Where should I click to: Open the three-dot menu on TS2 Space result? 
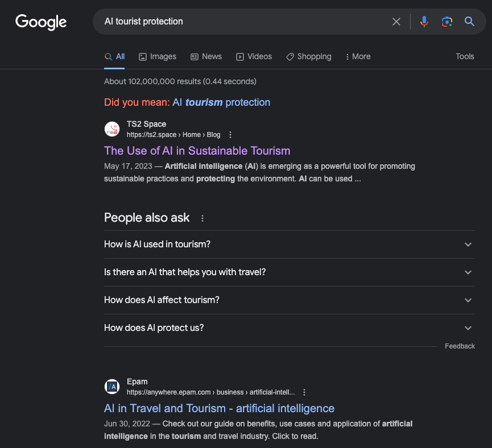[230, 135]
